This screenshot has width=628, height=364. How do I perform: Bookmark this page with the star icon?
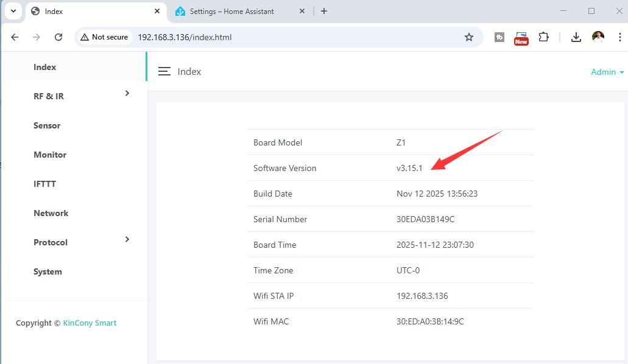coord(468,37)
